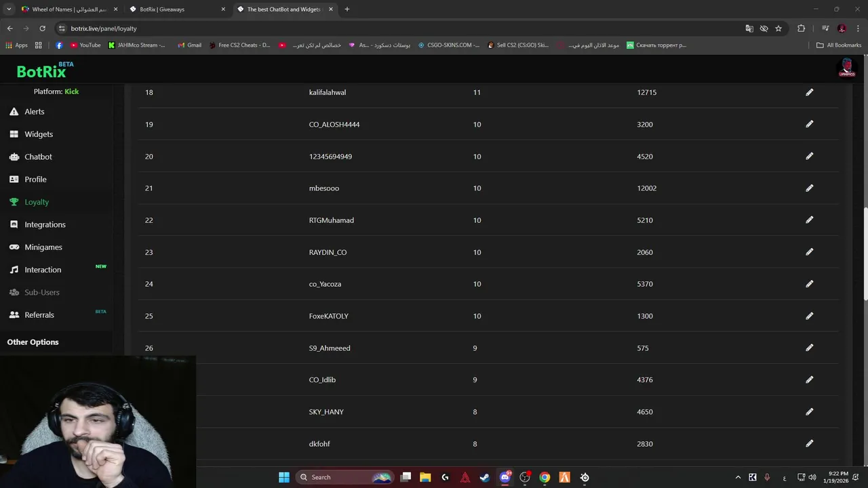Open the Windows Start menu
This screenshot has height=488, width=868.
pos(284,477)
